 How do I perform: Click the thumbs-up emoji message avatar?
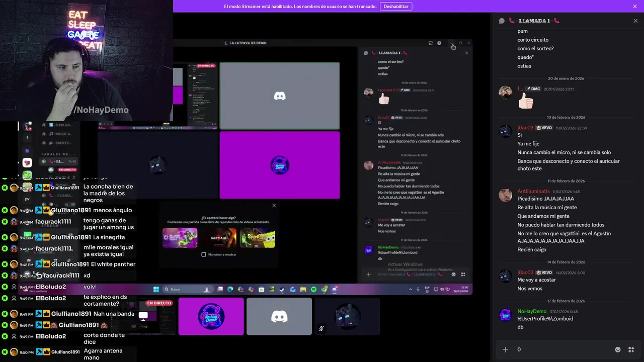pyautogui.click(x=505, y=93)
